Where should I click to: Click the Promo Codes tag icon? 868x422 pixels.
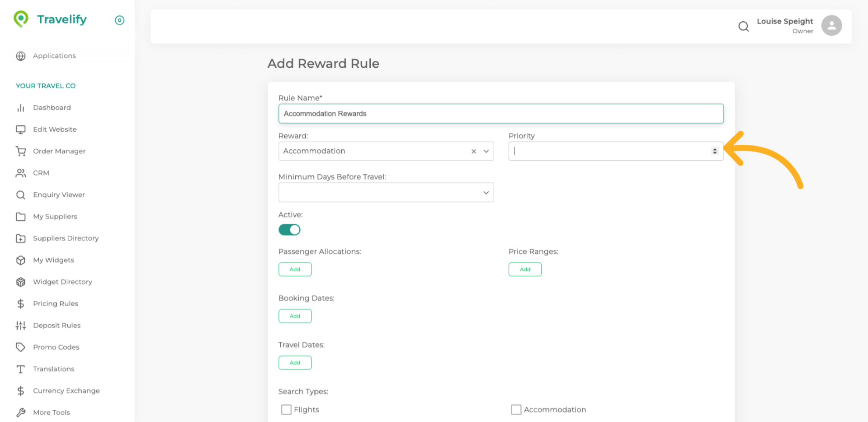point(21,347)
